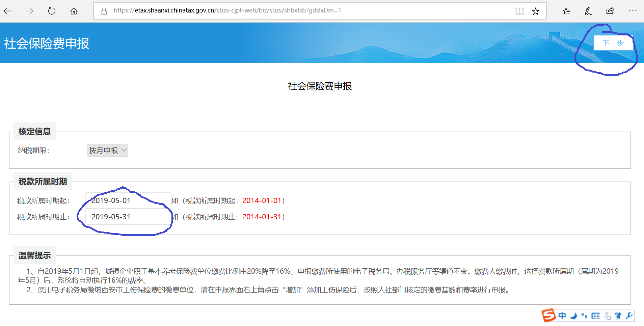644x326 pixels.
Task: Click the 下一步 button
Action: coord(613,43)
